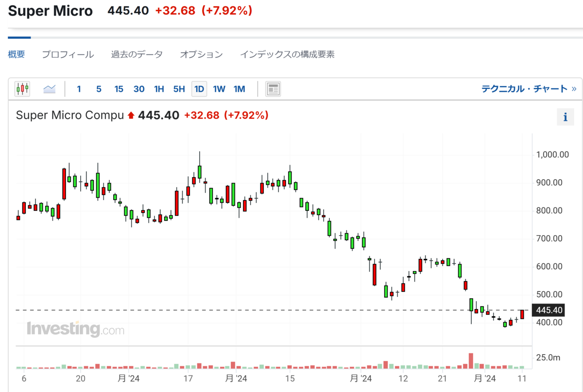
Task: Click the Super Micro page title
Action: (51, 11)
